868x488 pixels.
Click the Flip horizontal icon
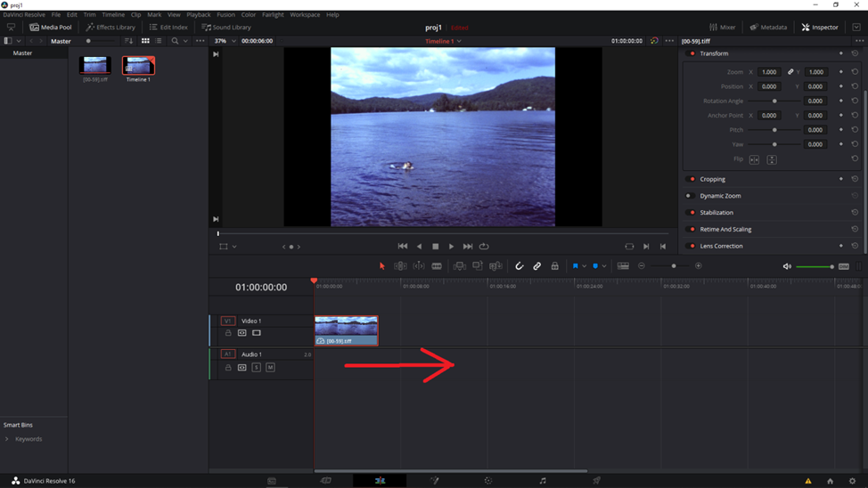(754, 159)
